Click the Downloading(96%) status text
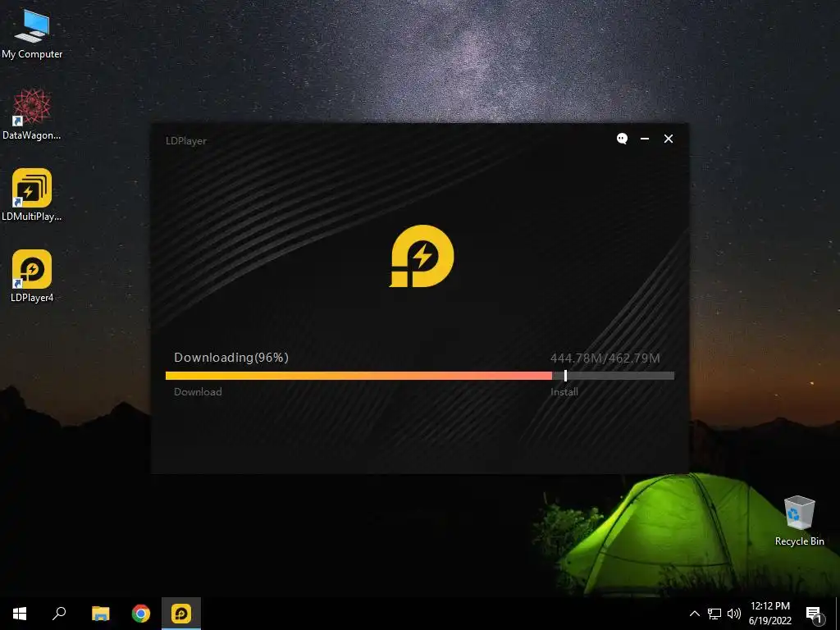The width and height of the screenshot is (840, 630). (231, 358)
